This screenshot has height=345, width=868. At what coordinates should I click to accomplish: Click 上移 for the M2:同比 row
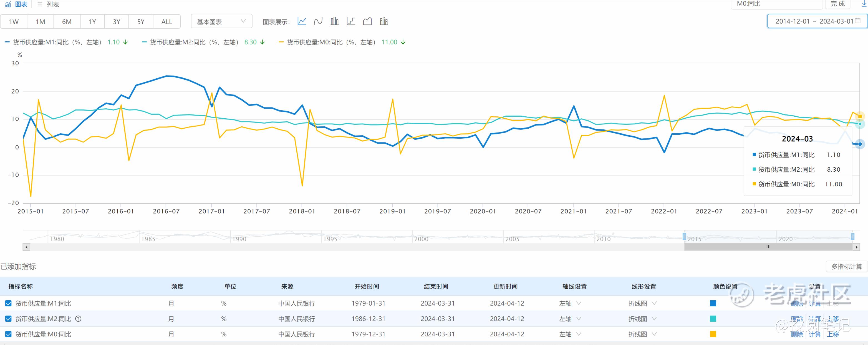pyautogui.click(x=833, y=319)
